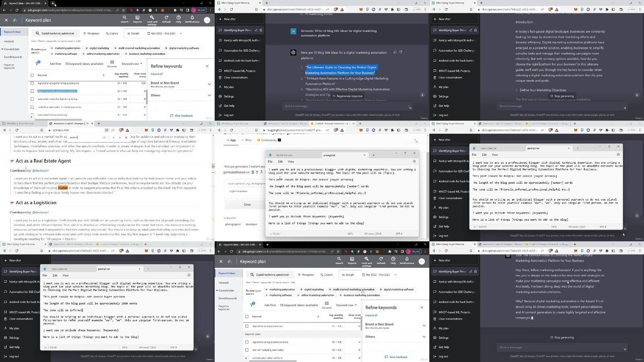The height and width of the screenshot is (362, 644).
Task: Click Give feedback in top-left Ads frame
Action: (x=181, y=116)
